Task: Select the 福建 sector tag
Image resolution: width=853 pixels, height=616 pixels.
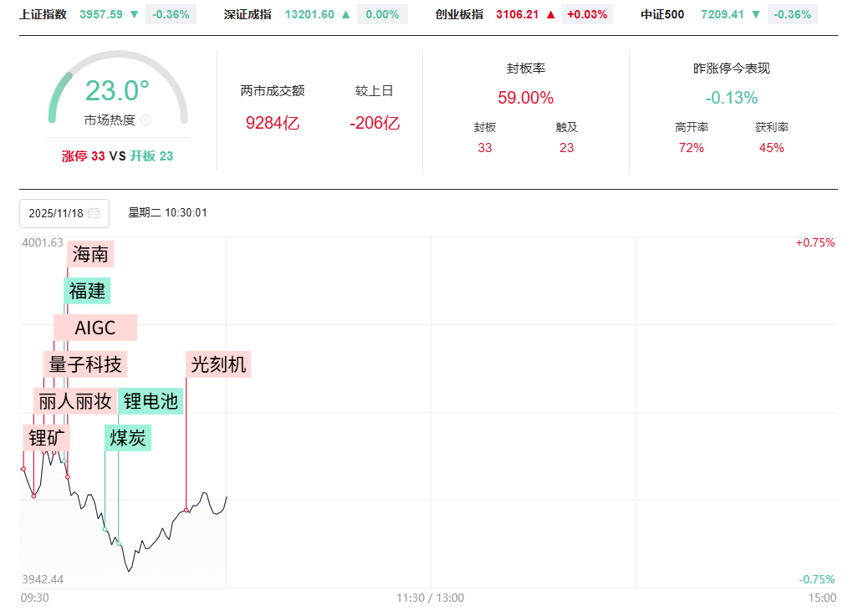Action: pyautogui.click(x=88, y=291)
